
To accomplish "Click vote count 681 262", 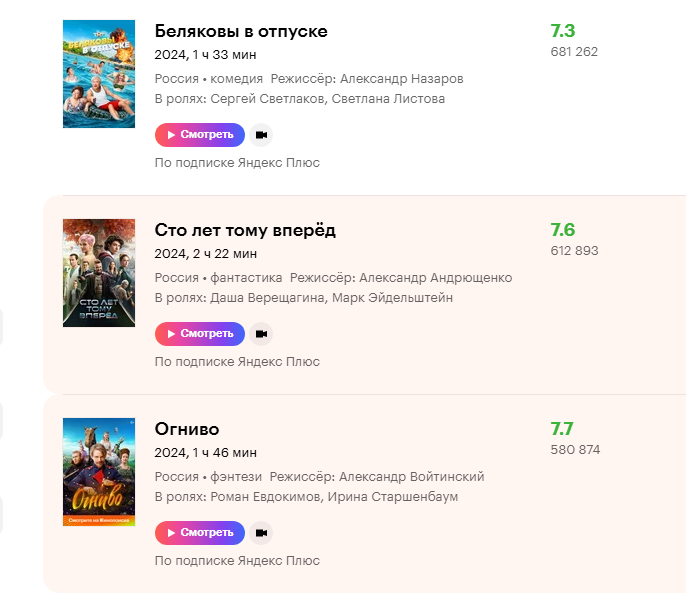I will (574, 51).
